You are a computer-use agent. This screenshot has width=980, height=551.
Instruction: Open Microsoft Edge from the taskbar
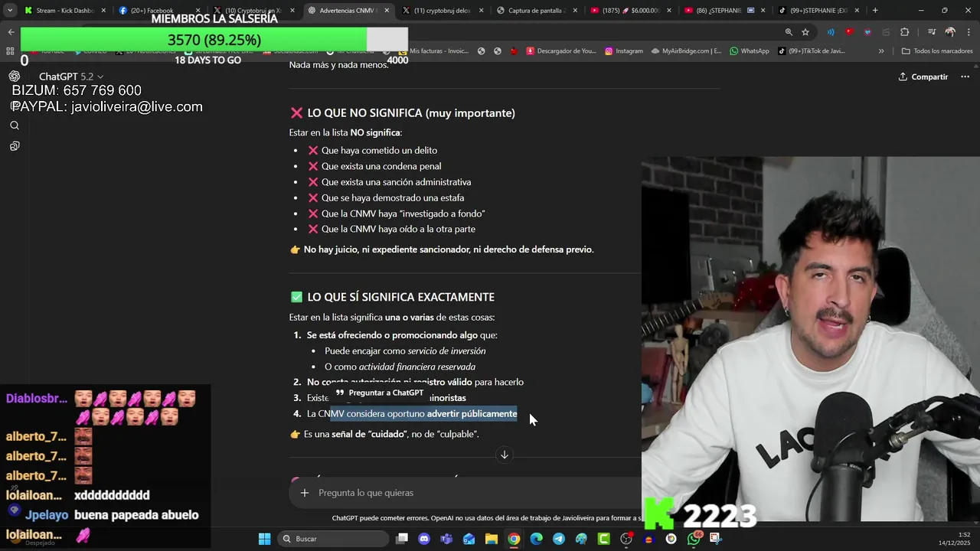pos(536,539)
